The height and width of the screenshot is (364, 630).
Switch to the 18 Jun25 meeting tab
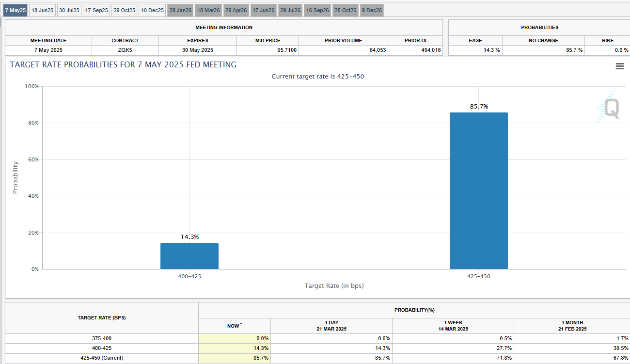[x=42, y=10]
